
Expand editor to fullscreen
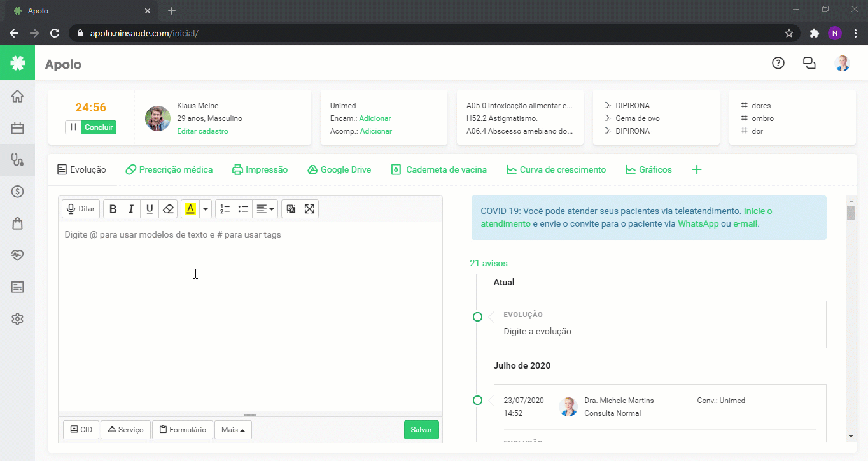pos(309,209)
